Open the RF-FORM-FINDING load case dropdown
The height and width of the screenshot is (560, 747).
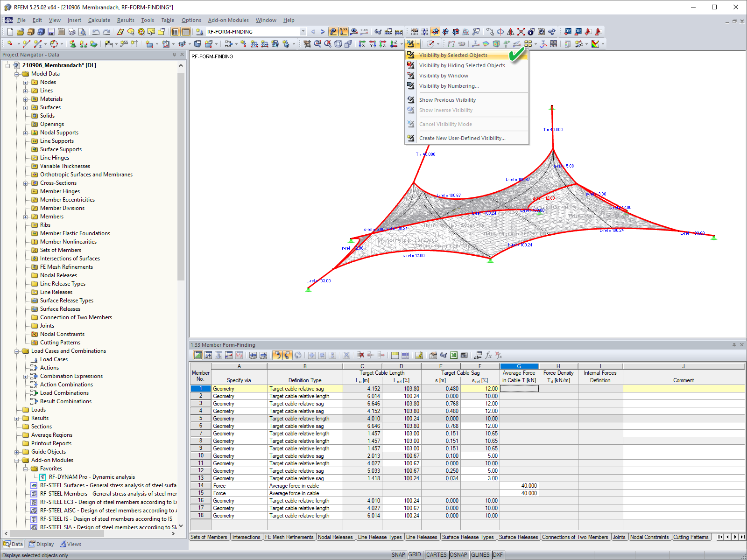point(303,32)
